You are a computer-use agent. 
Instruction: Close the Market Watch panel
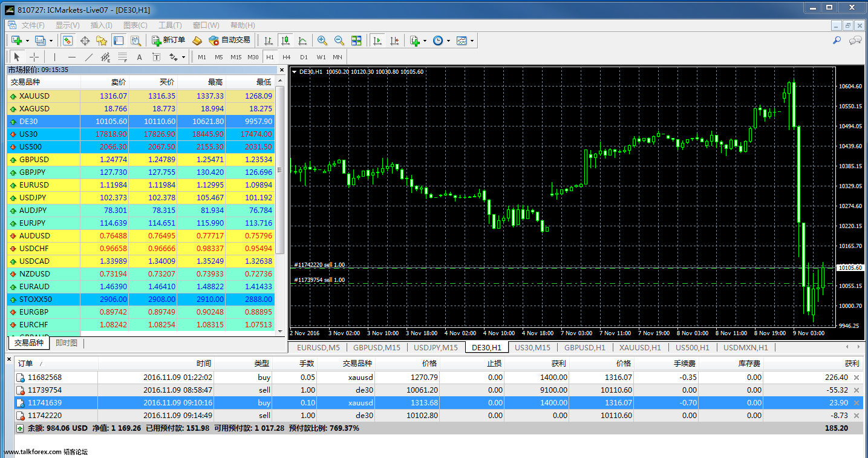click(x=281, y=70)
